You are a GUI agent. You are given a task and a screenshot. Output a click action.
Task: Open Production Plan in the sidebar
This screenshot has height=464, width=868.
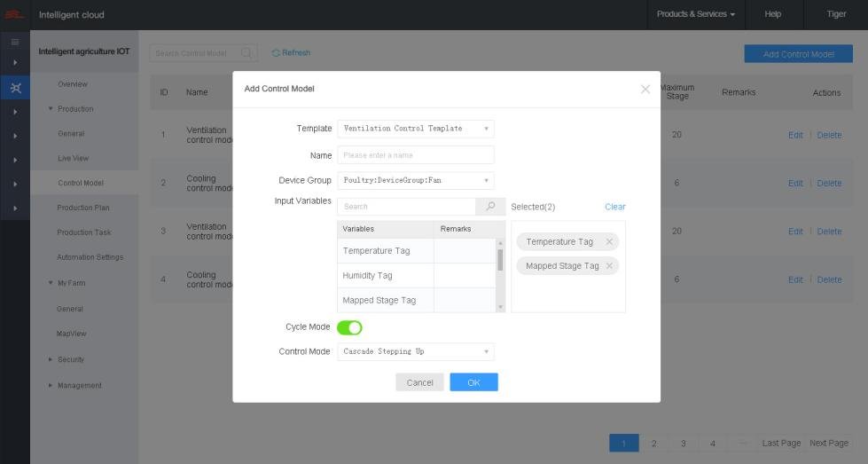83,208
